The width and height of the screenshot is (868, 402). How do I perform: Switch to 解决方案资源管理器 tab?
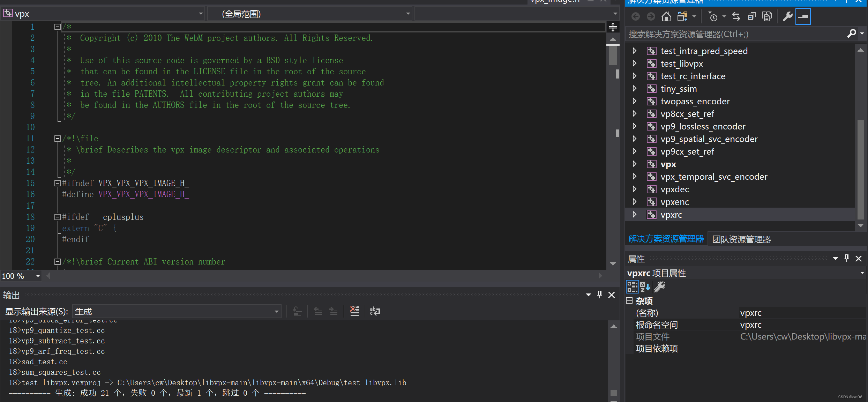click(666, 239)
